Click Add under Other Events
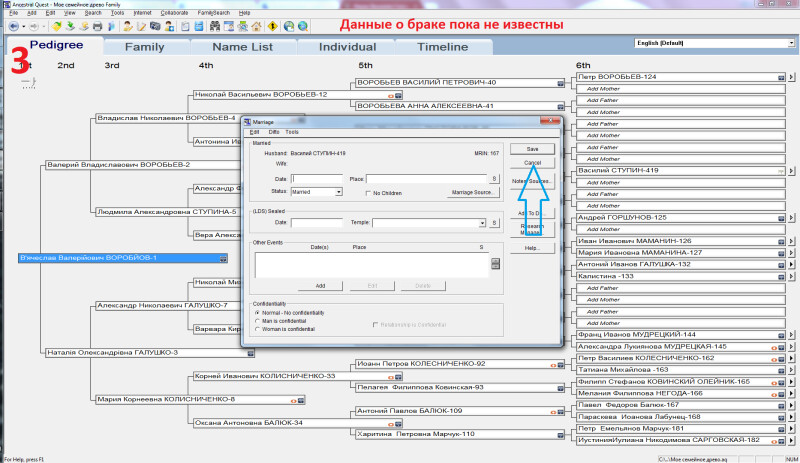 point(320,286)
